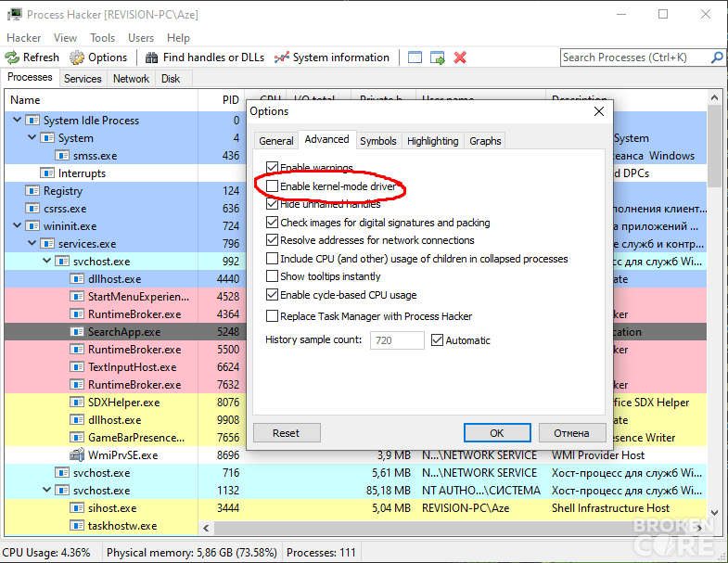Click the smss.exe process icon

[62, 156]
